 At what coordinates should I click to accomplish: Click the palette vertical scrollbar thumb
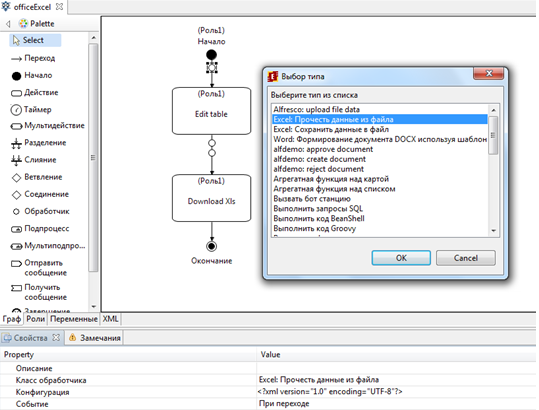(x=93, y=157)
